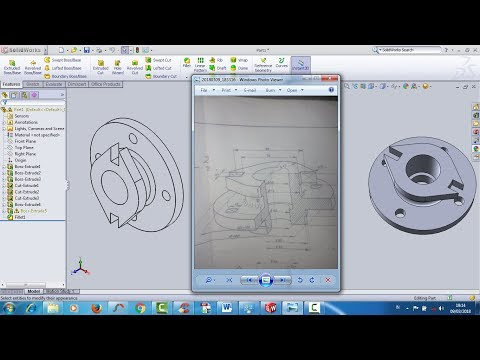Select Annotations in the feature tree
The height and width of the screenshot is (360, 480).
click(26, 122)
